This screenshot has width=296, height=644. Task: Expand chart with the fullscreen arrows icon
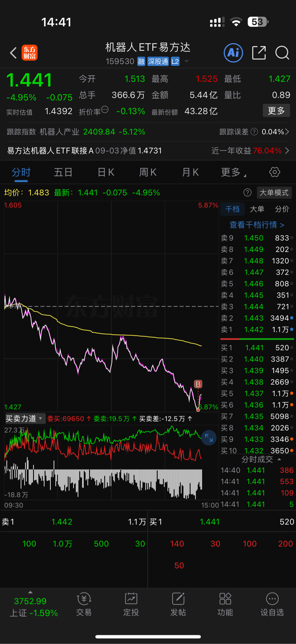[x=209, y=438]
